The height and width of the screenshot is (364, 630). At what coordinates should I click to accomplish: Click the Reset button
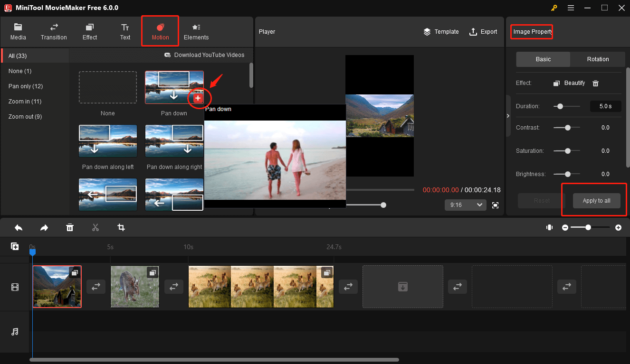542,201
